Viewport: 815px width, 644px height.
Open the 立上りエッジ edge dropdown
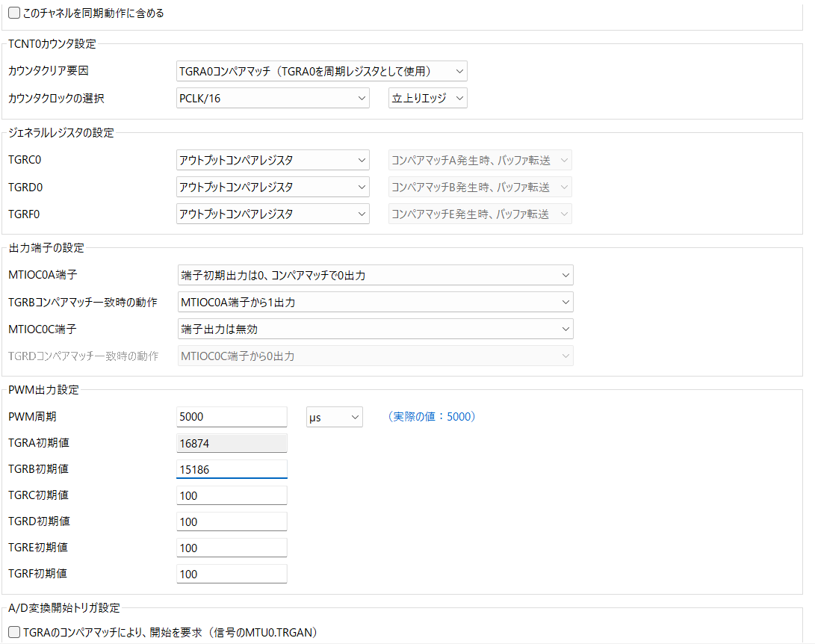[427, 99]
